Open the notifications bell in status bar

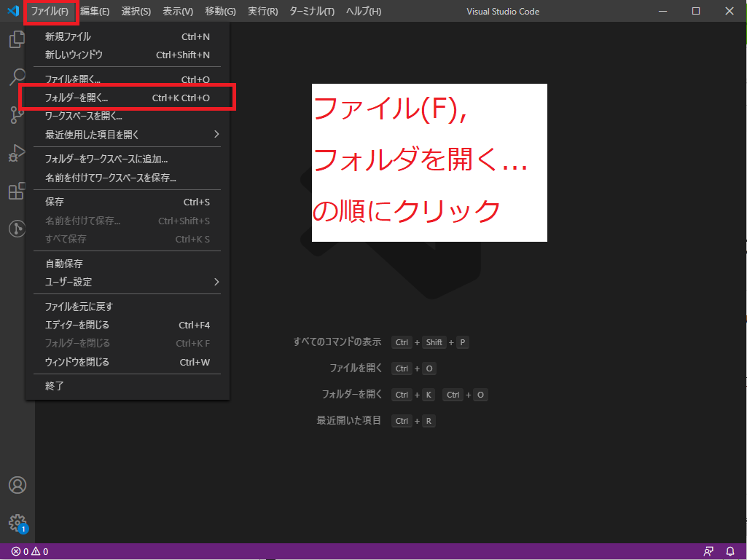coord(730,551)
